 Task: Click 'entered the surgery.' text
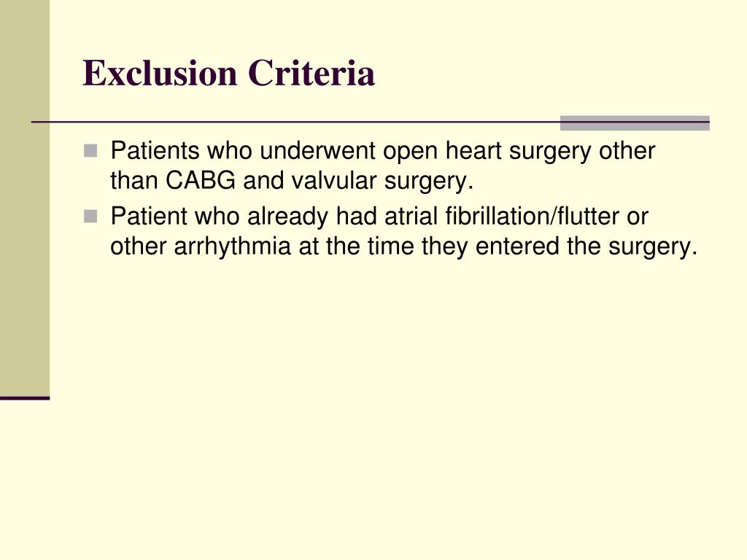coord(587,247)
